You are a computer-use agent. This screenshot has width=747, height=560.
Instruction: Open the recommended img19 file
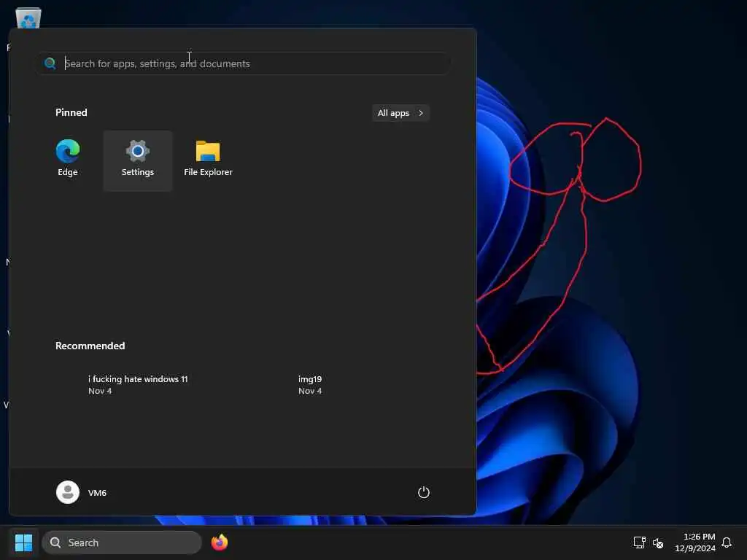click(309, 385)
